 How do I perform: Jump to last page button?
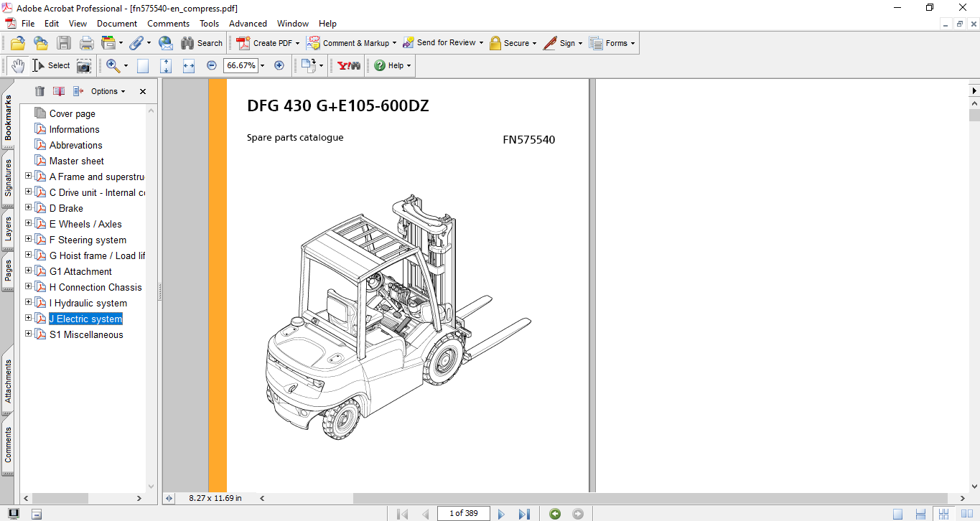(524, 513)
